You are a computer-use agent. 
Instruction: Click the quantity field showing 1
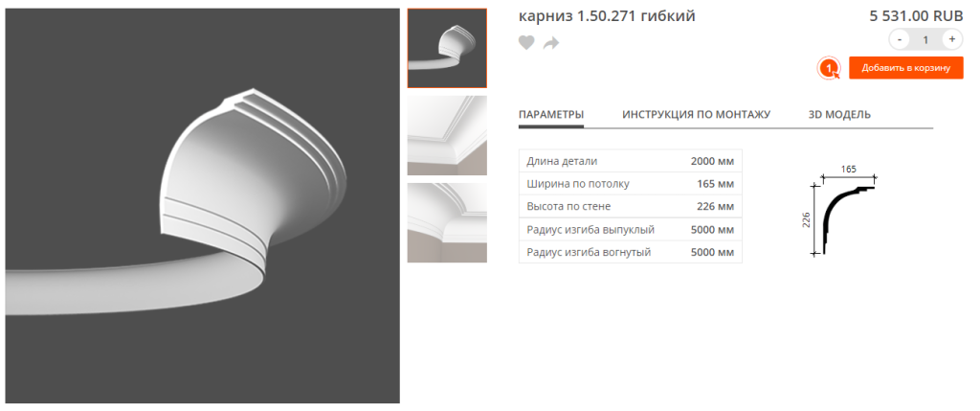pos(925,39)
